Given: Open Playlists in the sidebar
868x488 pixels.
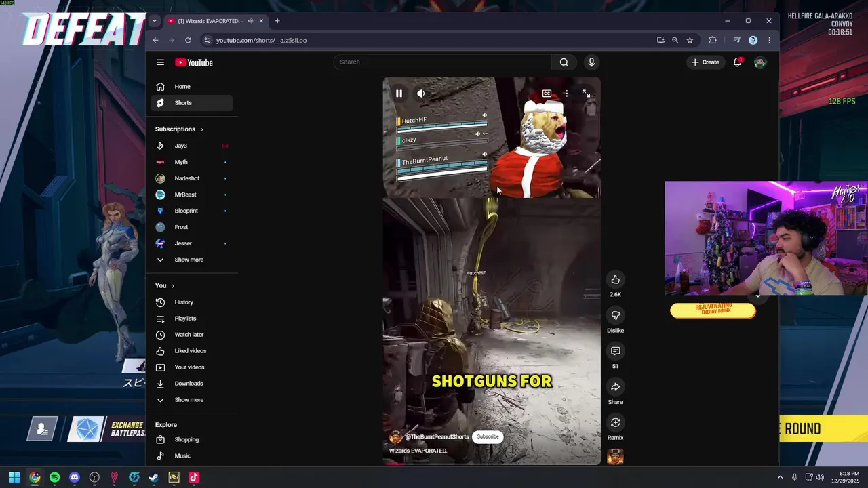Looking at the screenshot, I should [192, 319].
